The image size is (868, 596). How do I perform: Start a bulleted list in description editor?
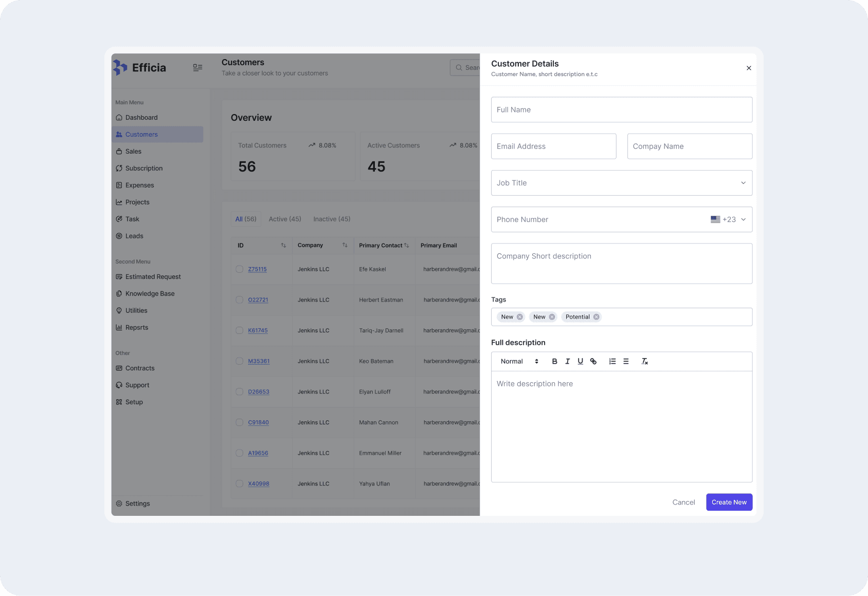pyautogui.click(x=626, y=361)
